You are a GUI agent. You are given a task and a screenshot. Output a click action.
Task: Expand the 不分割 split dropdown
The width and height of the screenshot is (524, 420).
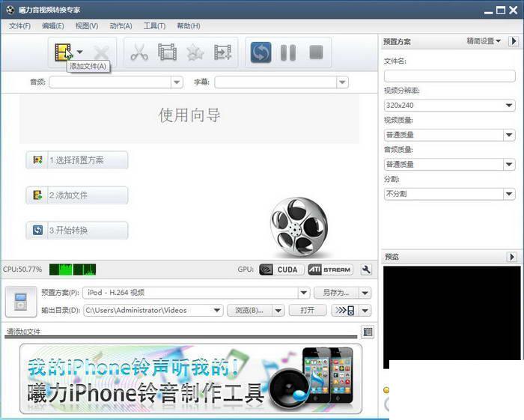(x=509, y=194)
